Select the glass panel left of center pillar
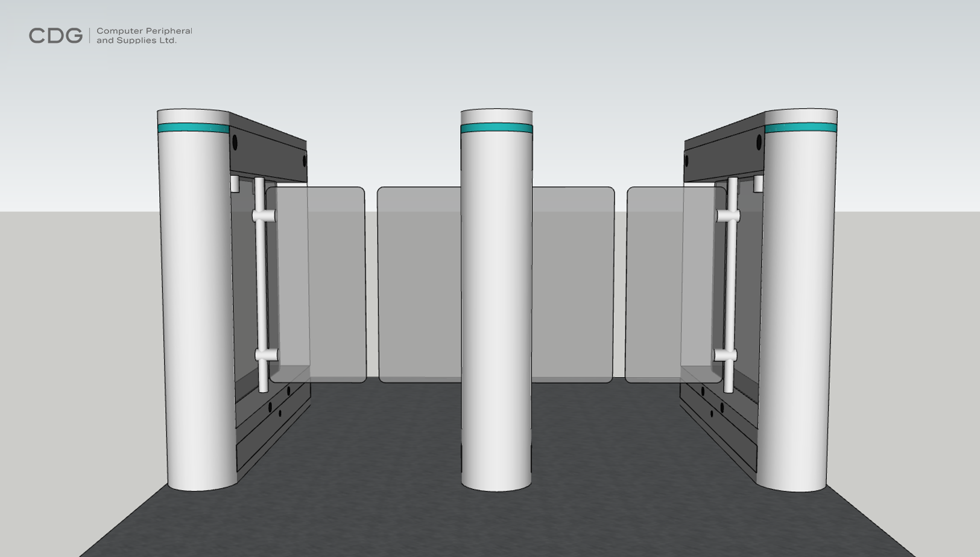This screenshot has height=557, width=980. pos(419,284)
